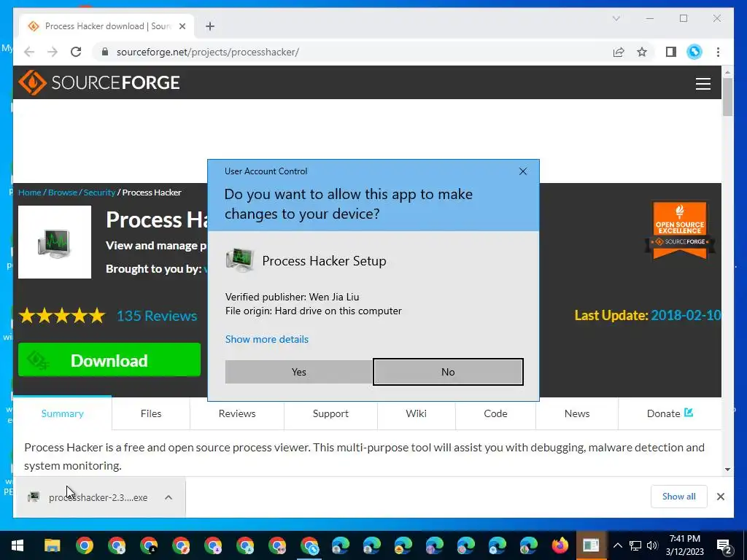Click the green Download button

pyautogui.click(x=109, y=360)
